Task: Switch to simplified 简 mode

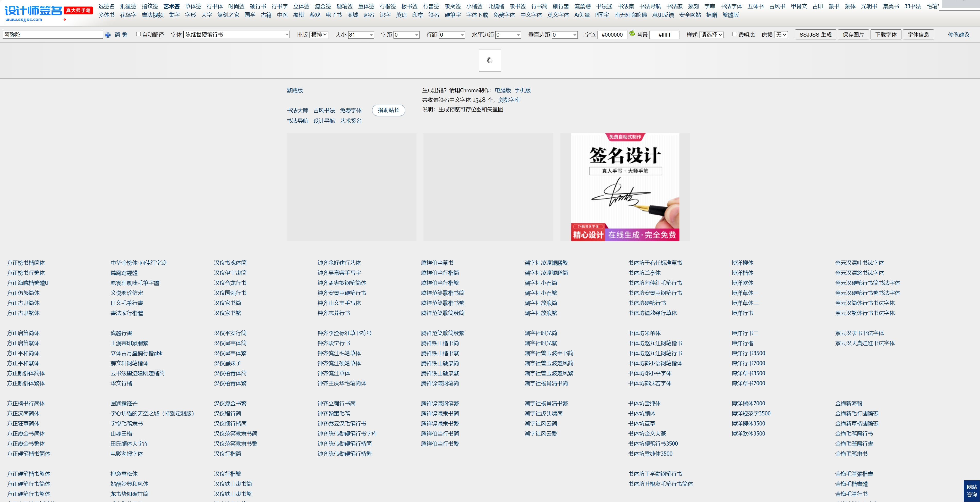Action: coord(117,35)
